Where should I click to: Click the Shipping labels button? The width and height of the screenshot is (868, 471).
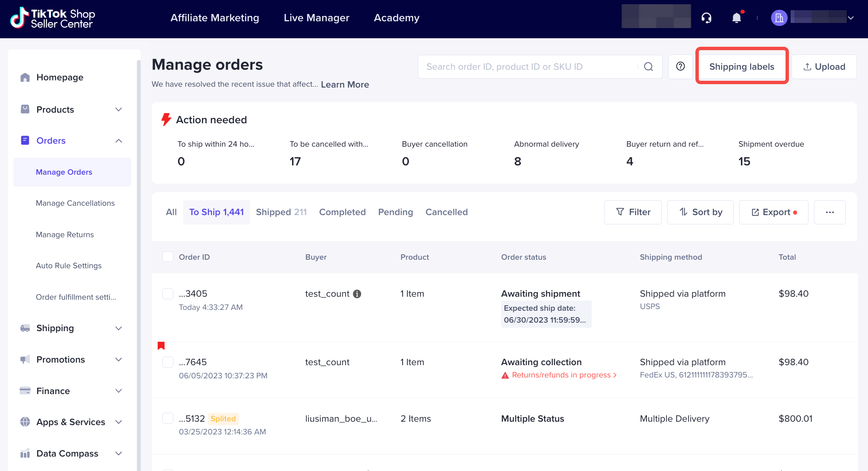click(x=742, y=67)
